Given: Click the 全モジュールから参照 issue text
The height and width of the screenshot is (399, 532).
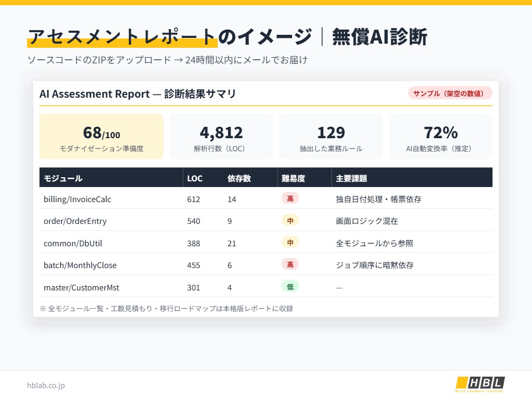Looking at the screenshot, I should point(374,243).
